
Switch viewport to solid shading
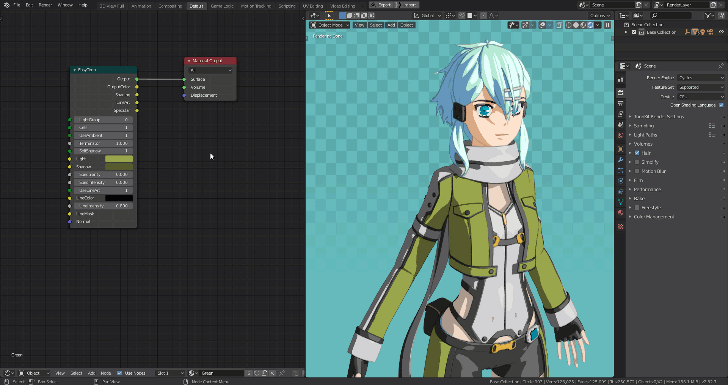(576, 25)
